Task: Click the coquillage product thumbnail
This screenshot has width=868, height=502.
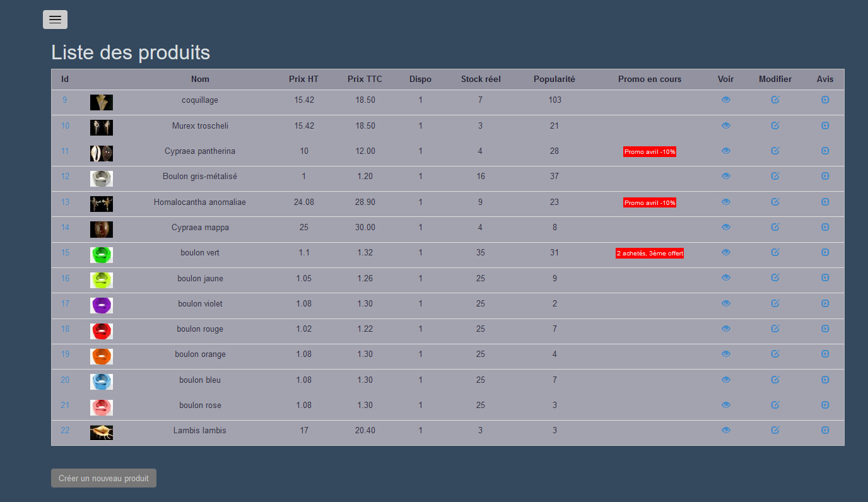Action: (x=102, y=102)
